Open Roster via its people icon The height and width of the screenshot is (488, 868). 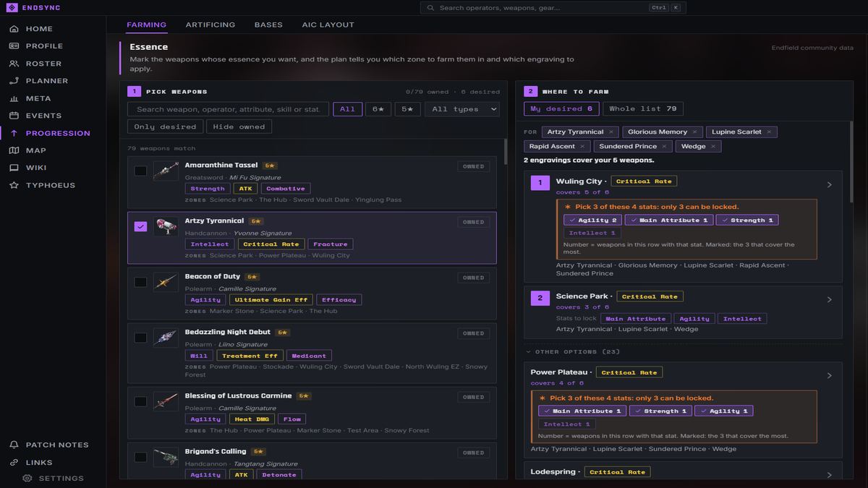coord(14,64)
